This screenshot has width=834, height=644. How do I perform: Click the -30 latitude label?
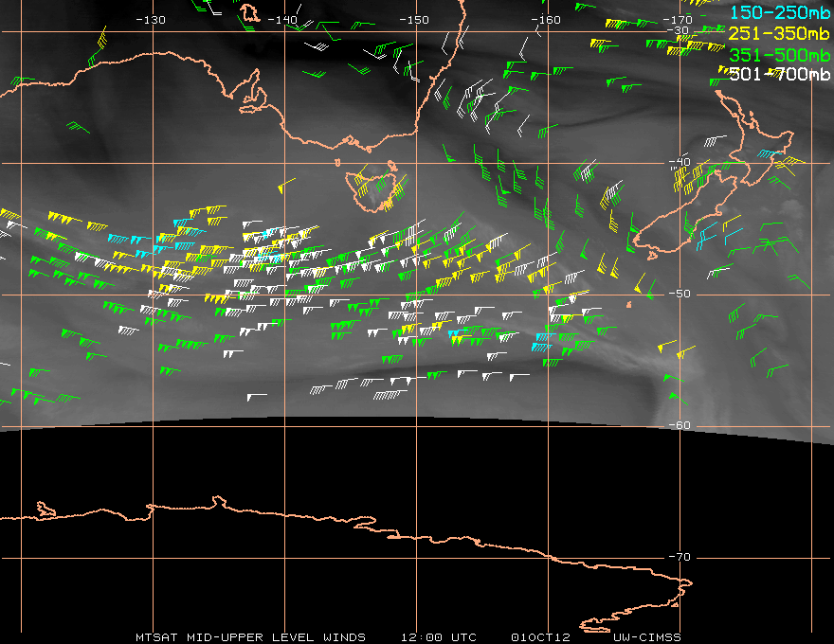pyautogui.click(x=679, y=30)
